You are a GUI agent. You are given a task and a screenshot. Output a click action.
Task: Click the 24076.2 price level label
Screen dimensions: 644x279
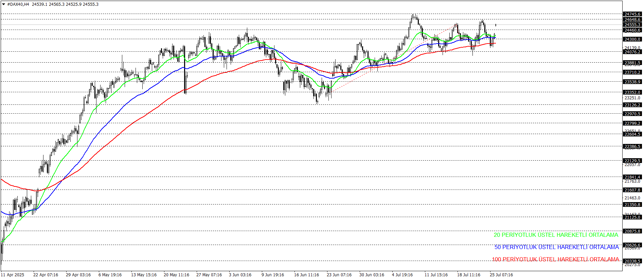632,52
